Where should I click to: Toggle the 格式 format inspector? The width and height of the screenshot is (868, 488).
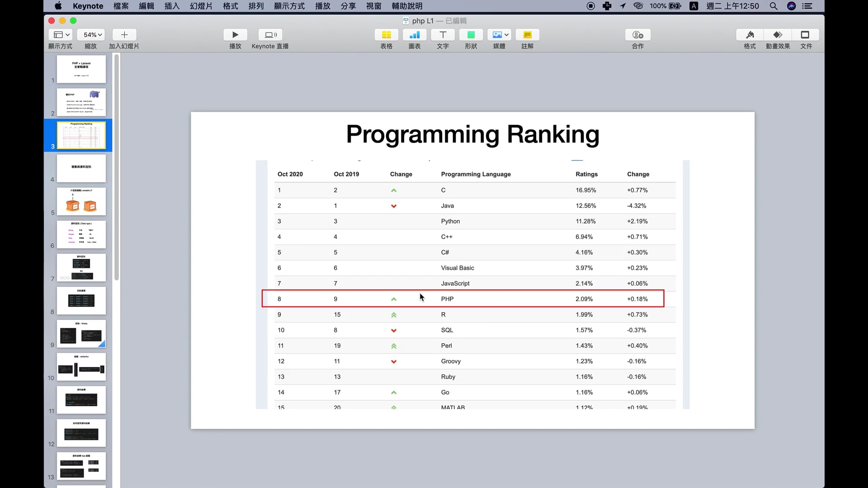750,35
